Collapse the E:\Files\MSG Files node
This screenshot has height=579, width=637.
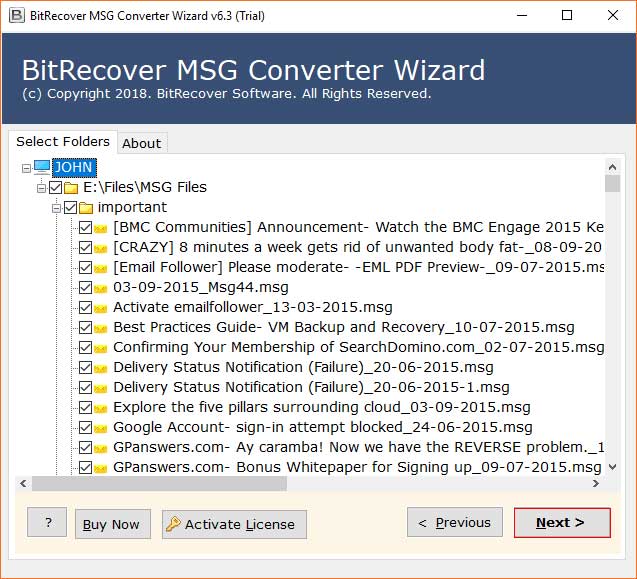(41, 188)
